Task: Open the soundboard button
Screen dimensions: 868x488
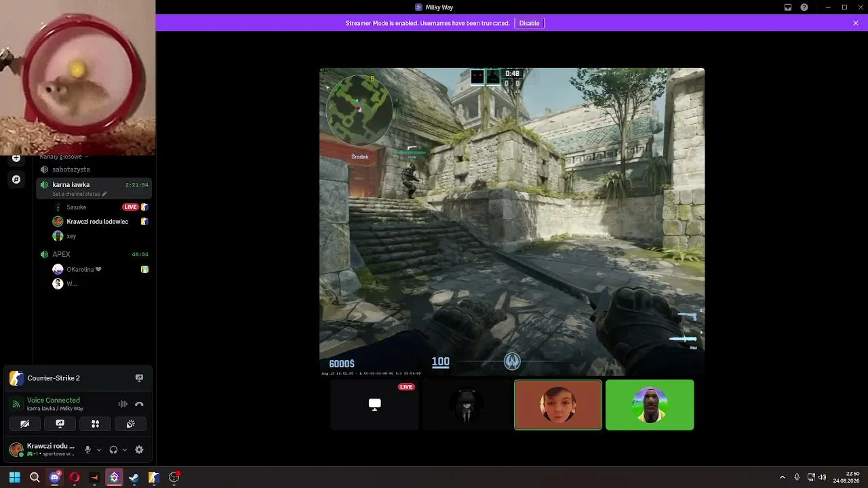Action: coord(130,424)
